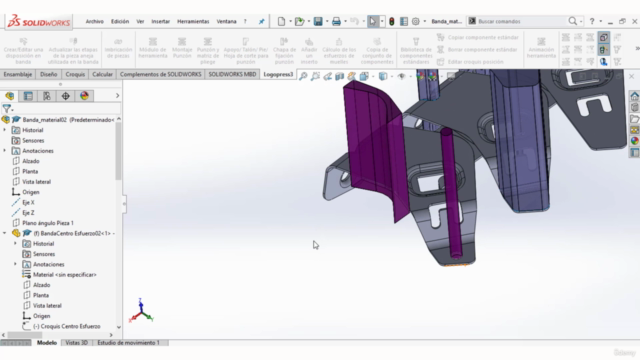Click the Select cursor tool
The width and height of the screenshot is (640, 360).
tap(373, 21)
